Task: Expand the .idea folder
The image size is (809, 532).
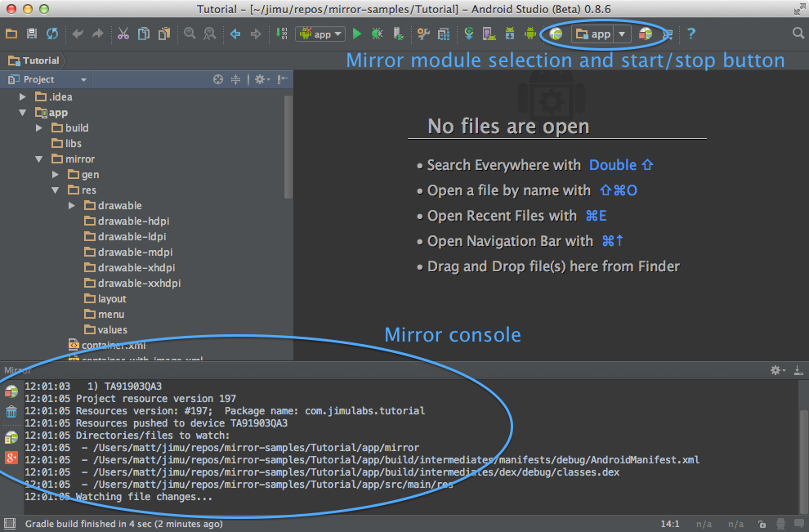Action: tap(22, 97)
